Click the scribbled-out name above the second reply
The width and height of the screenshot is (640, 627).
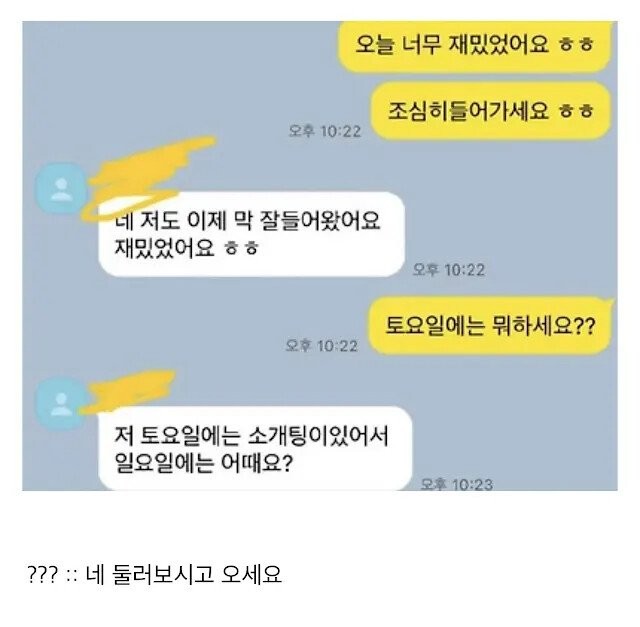(x=129, y=391)
